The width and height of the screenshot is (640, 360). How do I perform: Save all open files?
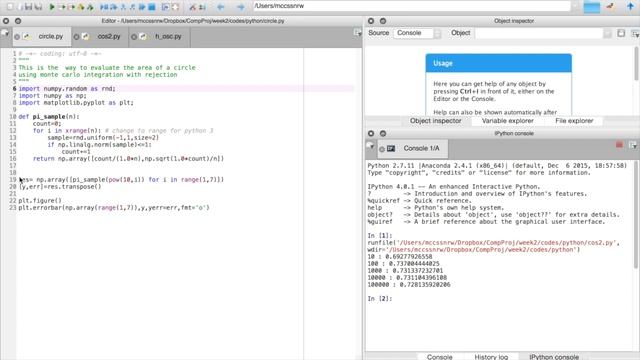pyautogui.click(x=38, y=7)
